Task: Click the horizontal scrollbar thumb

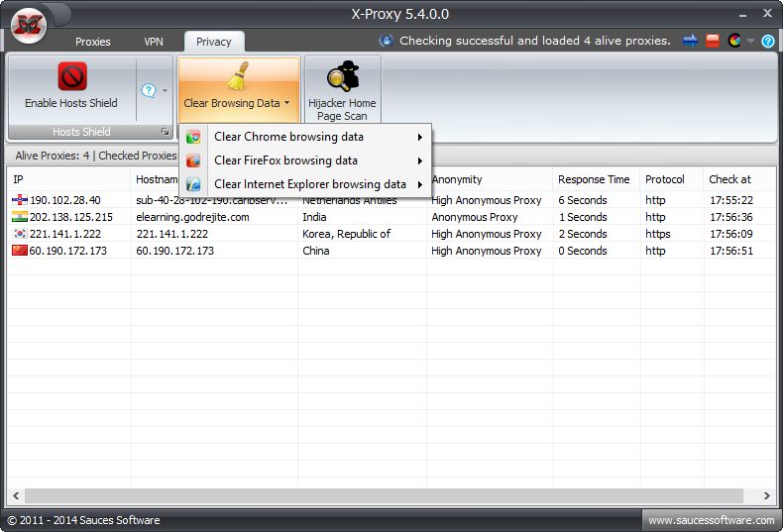Action: point(384,495)
